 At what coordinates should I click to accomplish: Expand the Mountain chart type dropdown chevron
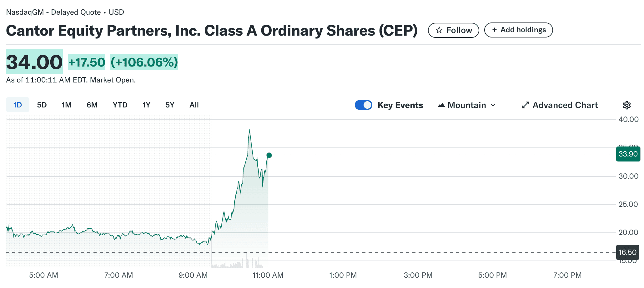coord(493,105)
